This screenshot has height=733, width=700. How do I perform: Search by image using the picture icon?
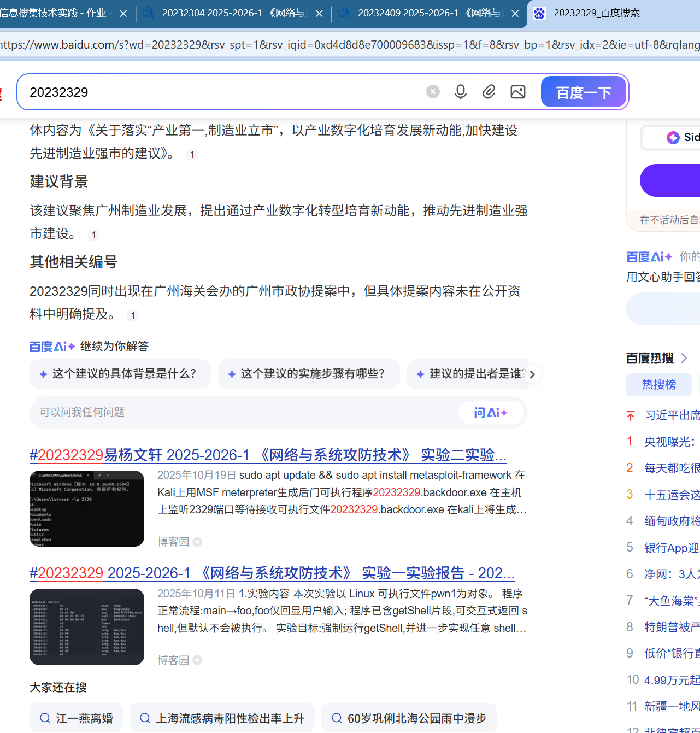tap(518, 91)
